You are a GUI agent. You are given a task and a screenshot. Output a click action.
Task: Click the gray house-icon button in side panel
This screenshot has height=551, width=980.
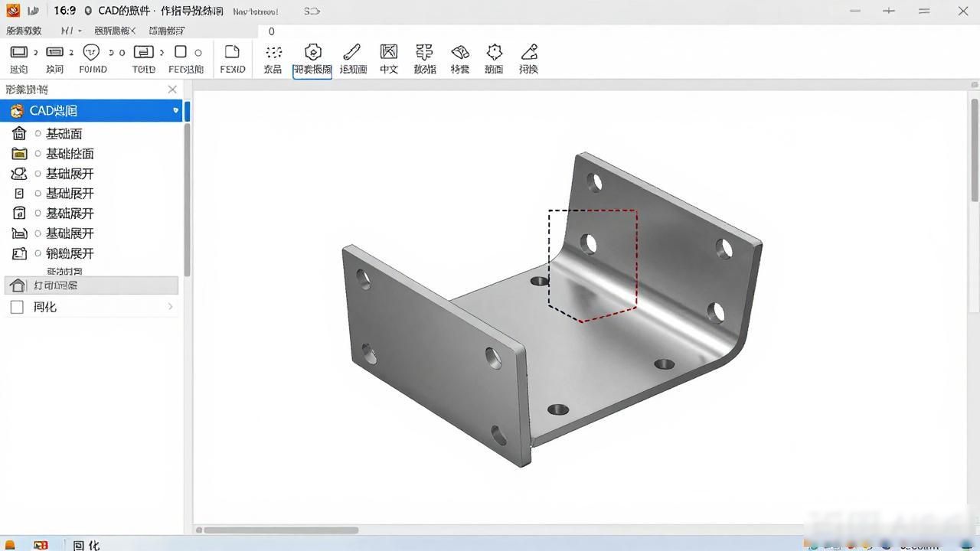coord(91,285)
